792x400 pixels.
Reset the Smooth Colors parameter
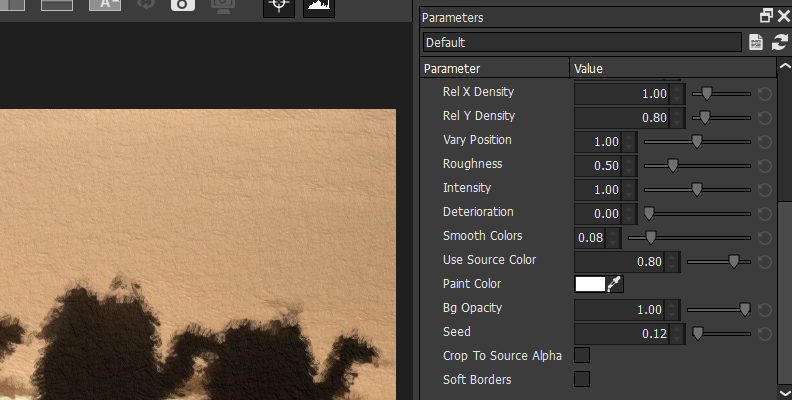(765, 238)
